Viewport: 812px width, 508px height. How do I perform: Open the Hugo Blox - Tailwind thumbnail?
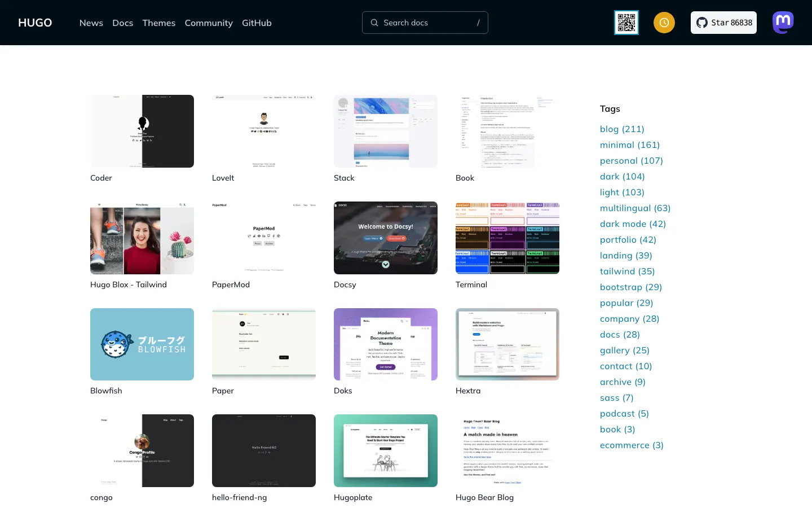[x=142, y=238]
